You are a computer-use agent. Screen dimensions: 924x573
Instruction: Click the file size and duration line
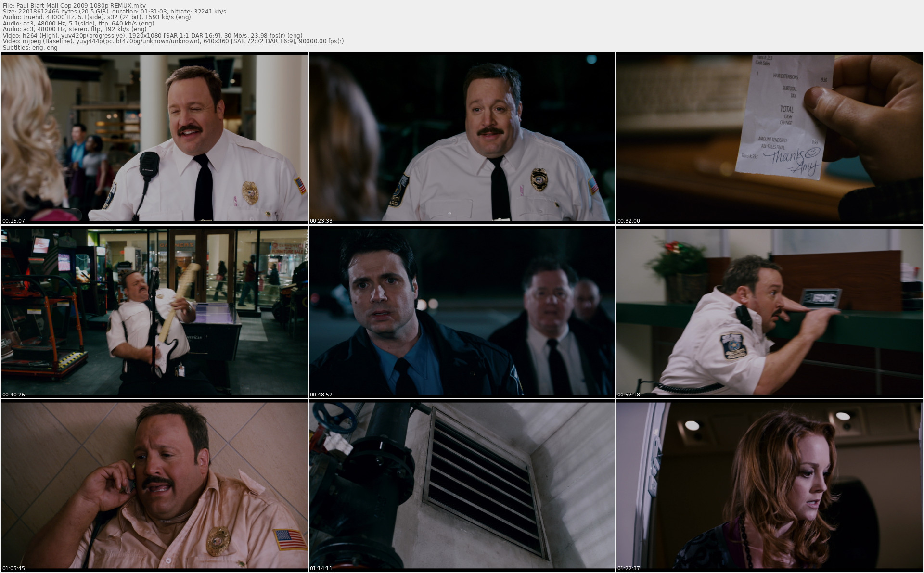(114, 11)
